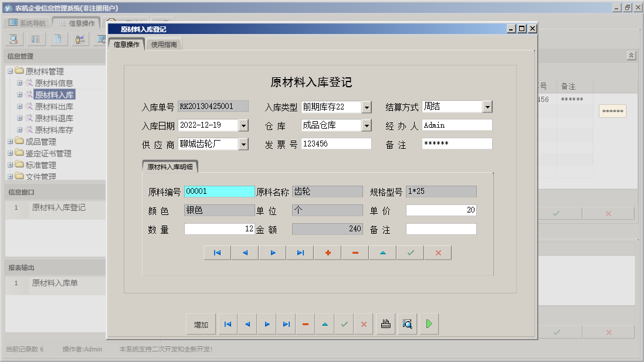Click the print icon in bottom toolbar
Image resolution: width=644 pixels, height=362 pixels.
(385, 324)
